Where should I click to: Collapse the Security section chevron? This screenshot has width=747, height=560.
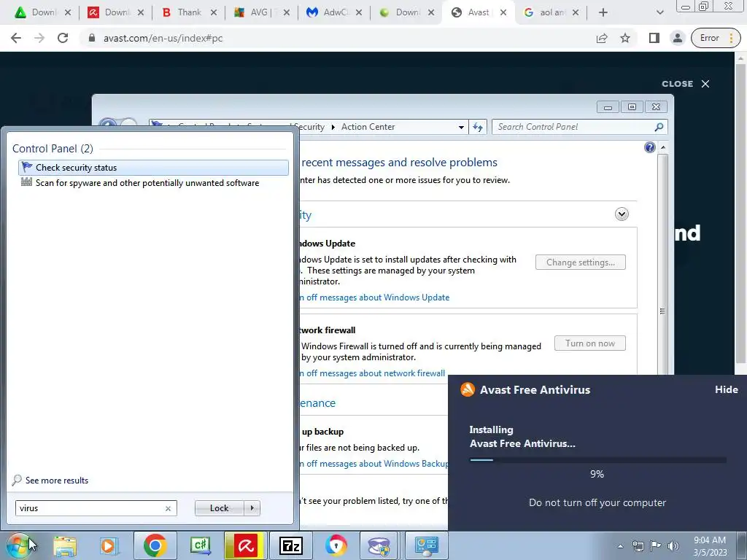click(x=622, y=214)
